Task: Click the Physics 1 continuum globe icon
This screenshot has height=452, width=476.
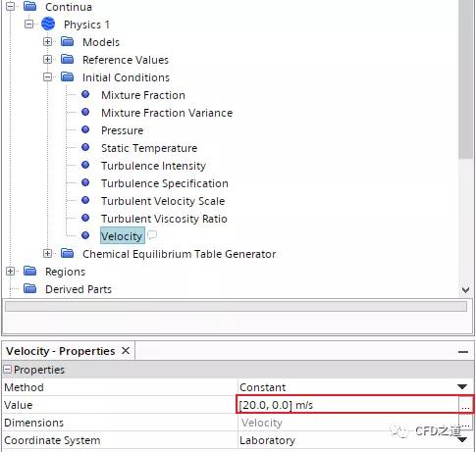Action: click(x=48, y=25)
